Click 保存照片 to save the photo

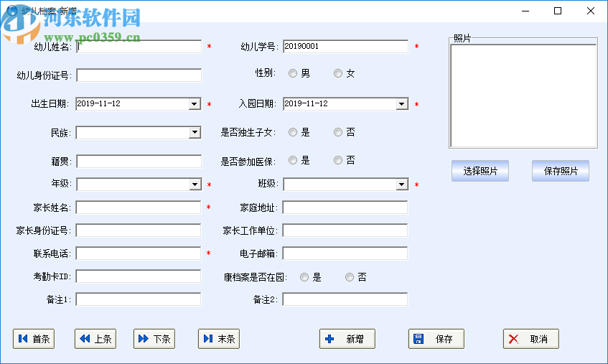561,171
